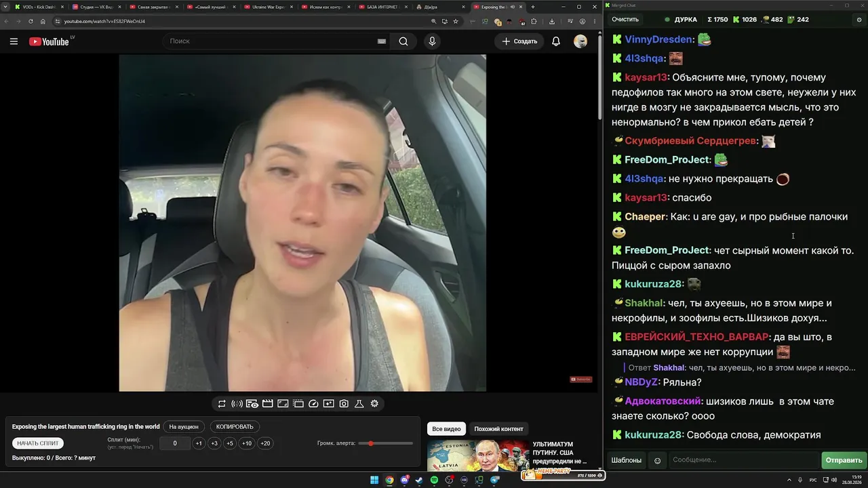Open the gear settings below the video

[374, 404]
